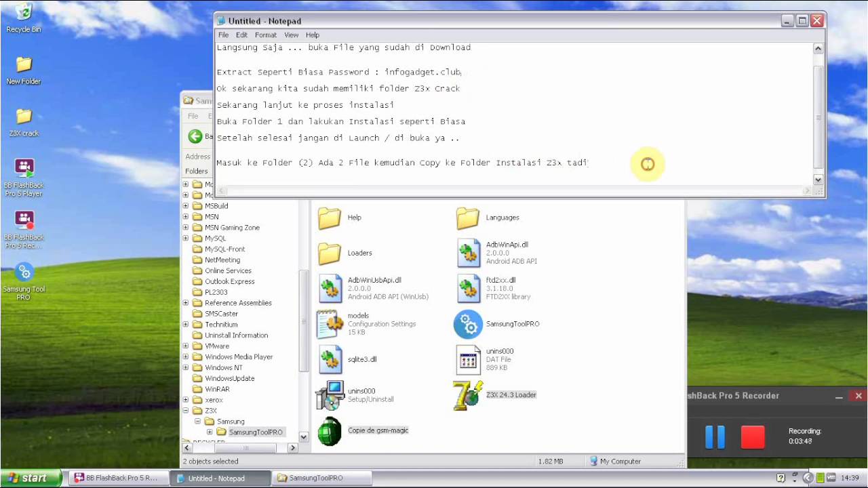This screenshot has width=868, height=488.
Task: Select the SMSCaster folder in tree
Action: click(x=221, y=314)
